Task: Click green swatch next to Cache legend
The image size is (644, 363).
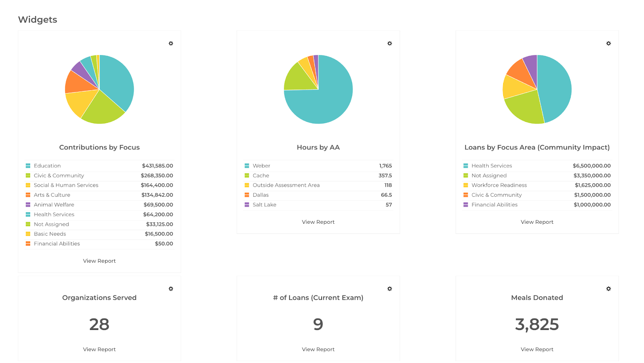Action: click(247, 175)
